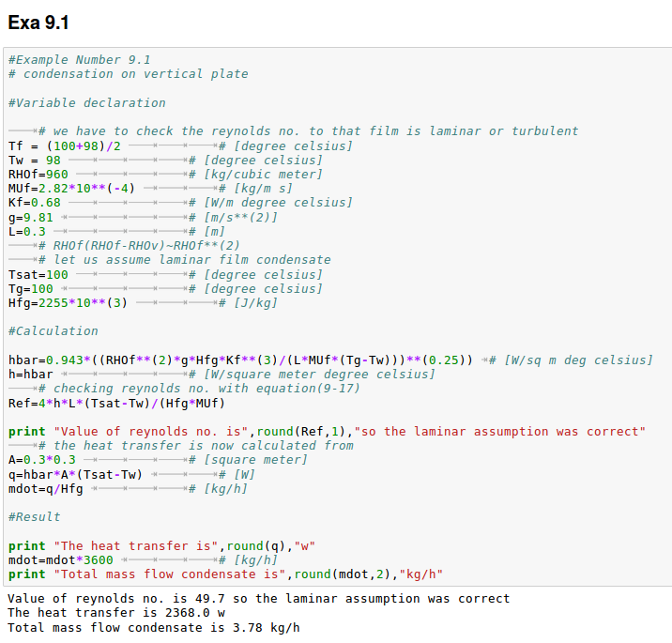
Task: Click the Variable declaration comment
Action: pyautogui.click(x=86, y=103)
